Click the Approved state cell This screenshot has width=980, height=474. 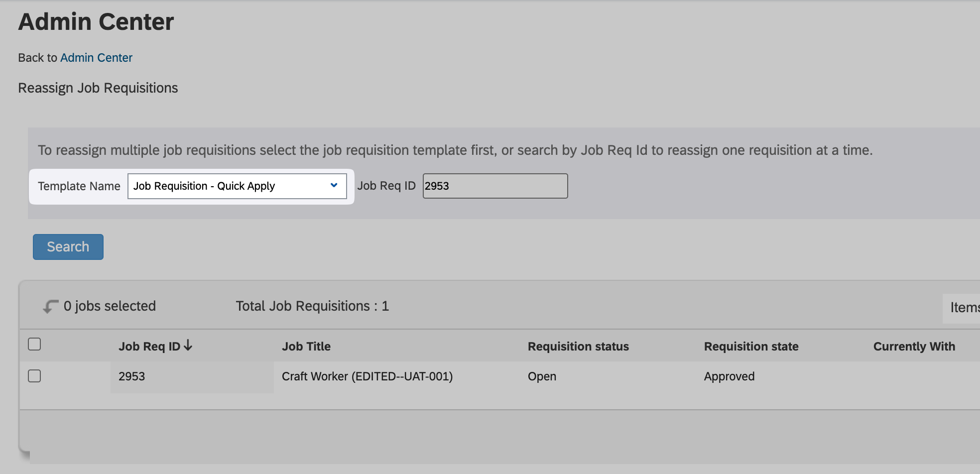(729, 376)
